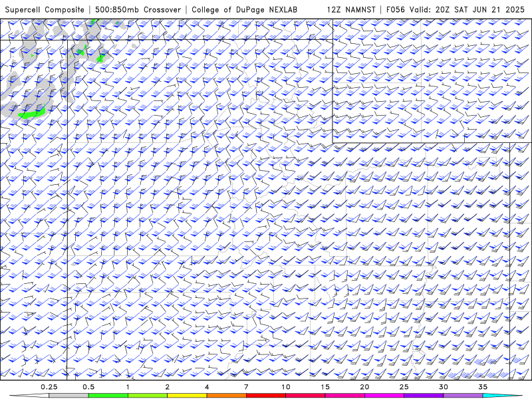Click the '0.25' color scale label
532x399 pixels.
coord(49,387)
